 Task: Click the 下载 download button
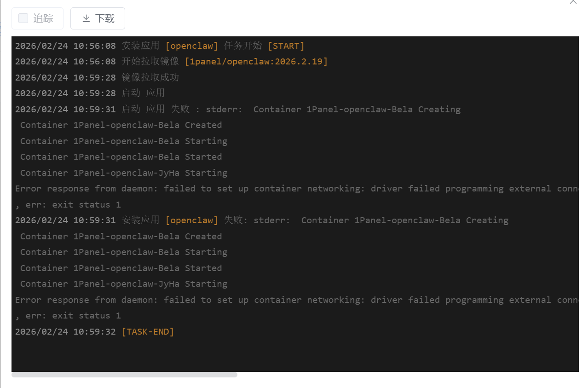tap(98, 18)
